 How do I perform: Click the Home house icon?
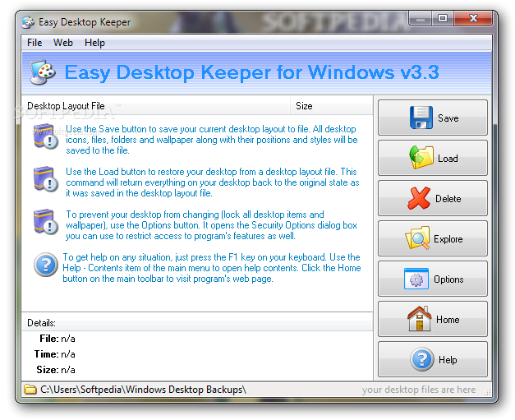click(x=419, y=318)
